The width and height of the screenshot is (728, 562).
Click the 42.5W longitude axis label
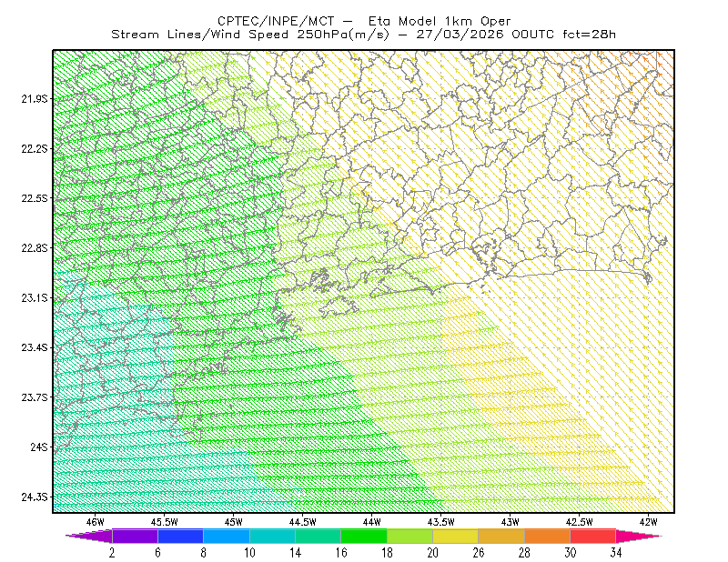pos(579,522)
